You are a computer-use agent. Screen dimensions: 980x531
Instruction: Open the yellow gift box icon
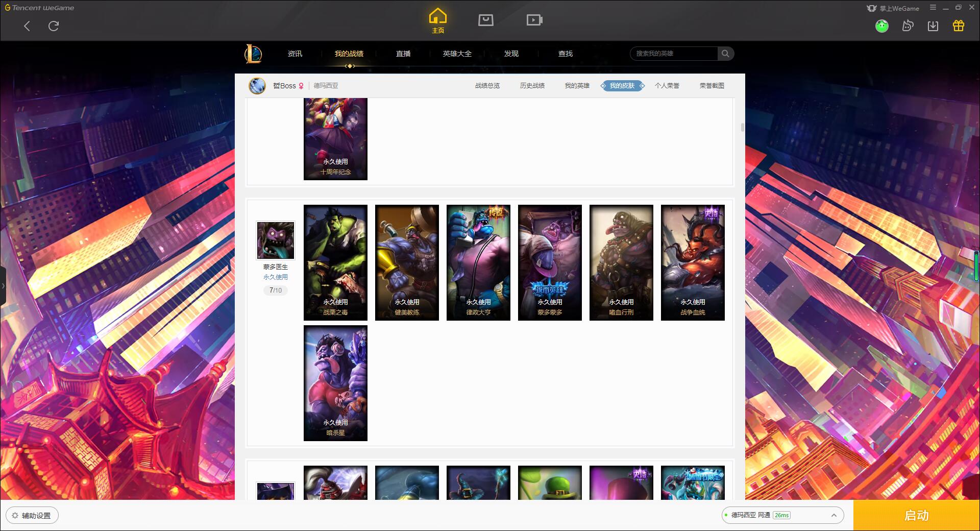tap(959, 26)
